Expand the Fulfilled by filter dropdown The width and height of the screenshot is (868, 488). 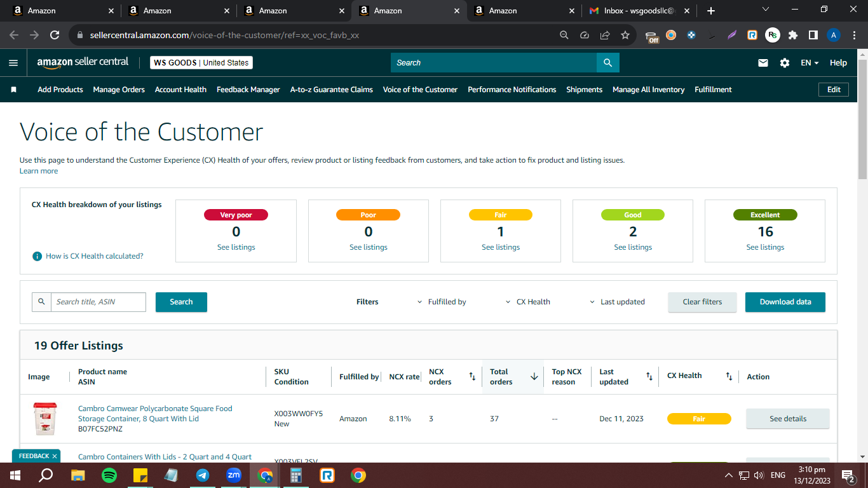tap(442, 302)
